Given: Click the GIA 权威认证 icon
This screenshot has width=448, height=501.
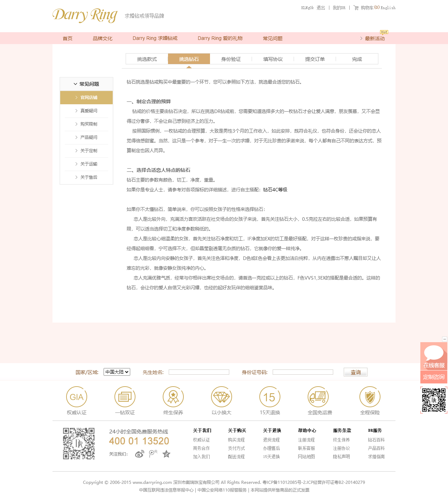Looking at the screenshot, I should click(x=77, y=397).
